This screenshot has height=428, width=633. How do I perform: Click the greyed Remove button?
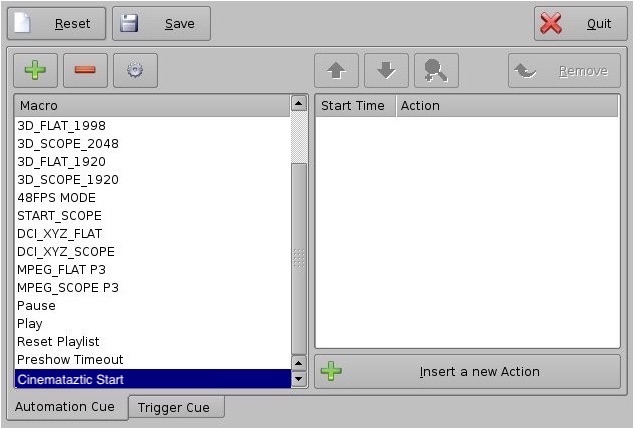point(564,70)
